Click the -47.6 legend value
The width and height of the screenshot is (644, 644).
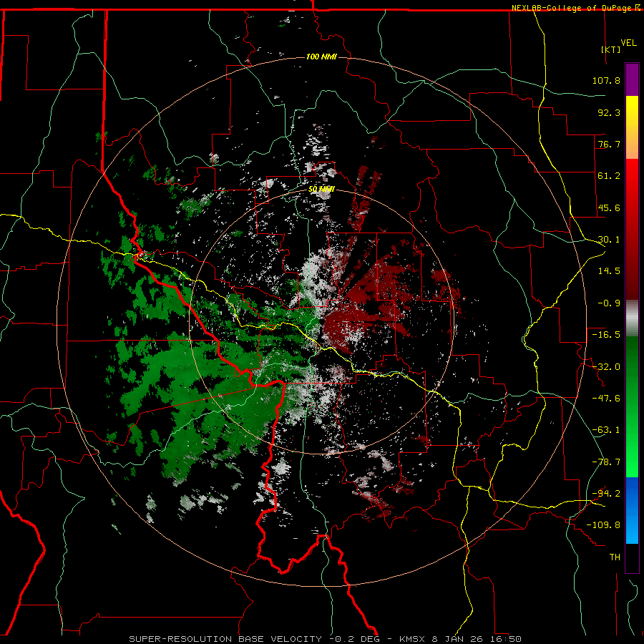coord(606,399)
